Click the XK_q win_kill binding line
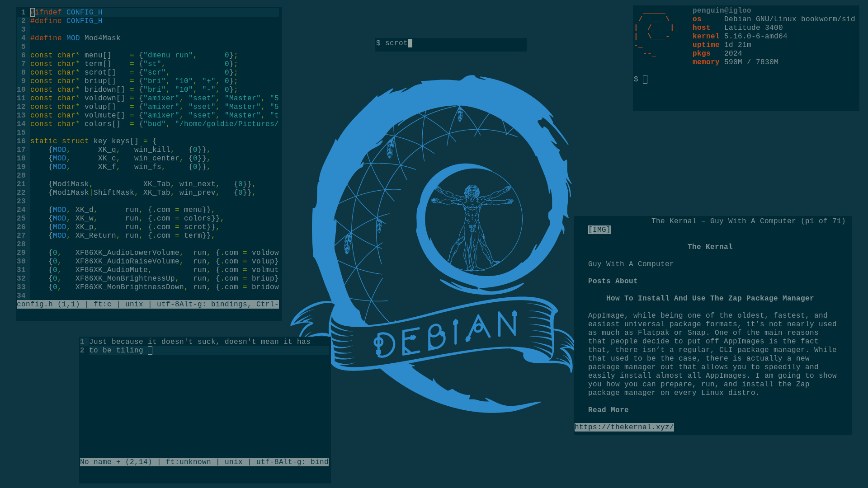868x488 pixels. click(x=130, y=150)
